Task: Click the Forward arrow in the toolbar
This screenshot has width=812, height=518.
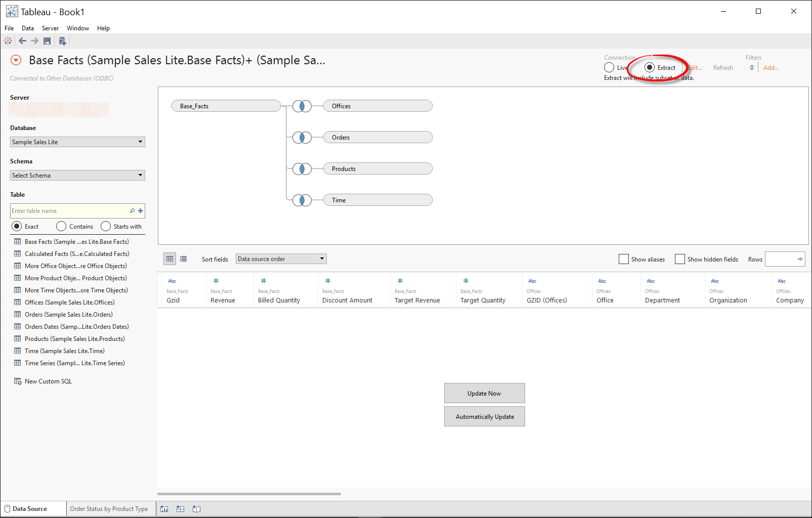Action: 34,41
